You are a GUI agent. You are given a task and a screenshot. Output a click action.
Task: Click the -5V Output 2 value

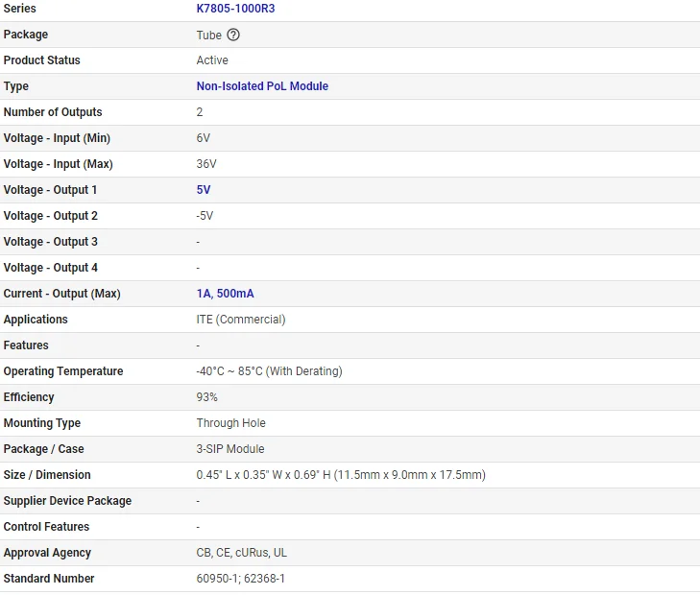pyautogui.click(x=205, y=216)
